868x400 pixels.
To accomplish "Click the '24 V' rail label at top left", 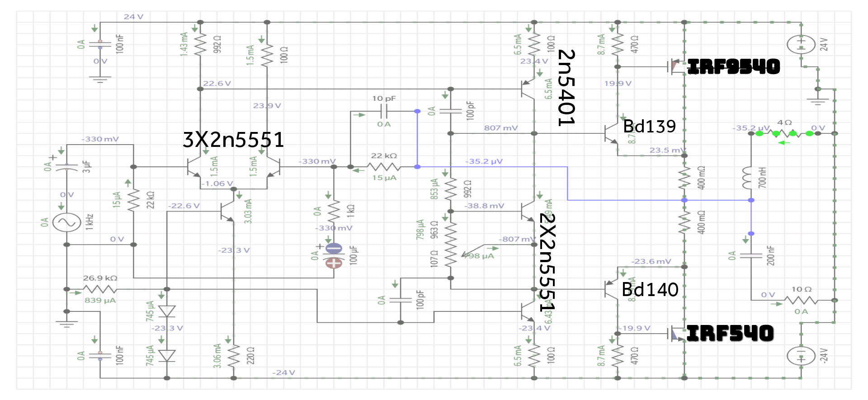I will 133,17.
